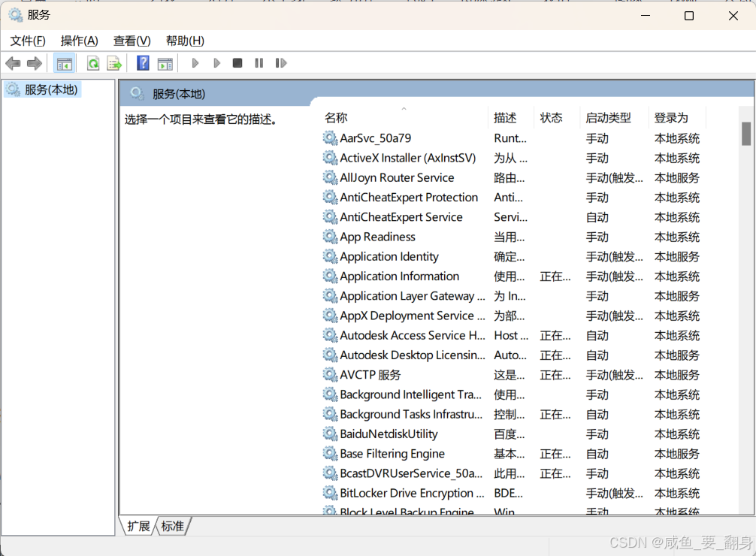Sort by the 描述 column header
Viewport: 756px width, 556px height.
tap(510, 118)
